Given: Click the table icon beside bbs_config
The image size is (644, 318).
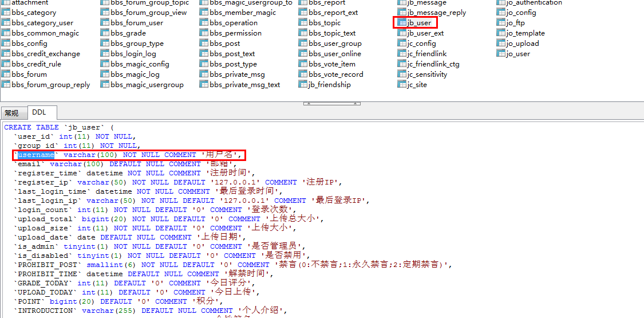Looking at the screenshot, I should (6, 44).
